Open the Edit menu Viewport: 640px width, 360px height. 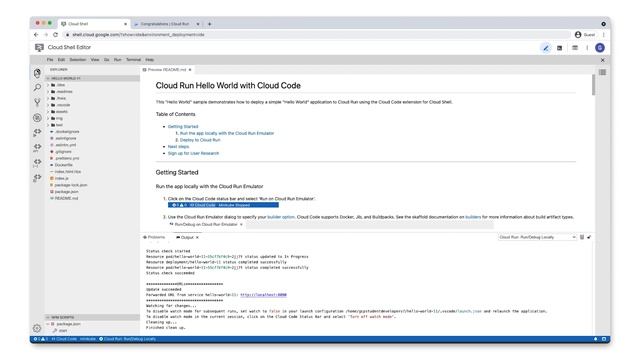(61, 60)
